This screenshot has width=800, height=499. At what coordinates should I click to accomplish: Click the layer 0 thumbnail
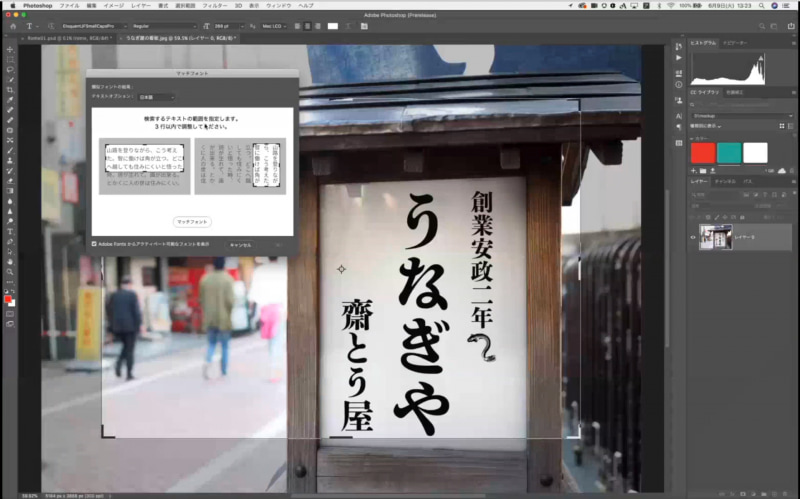point(716,237)
